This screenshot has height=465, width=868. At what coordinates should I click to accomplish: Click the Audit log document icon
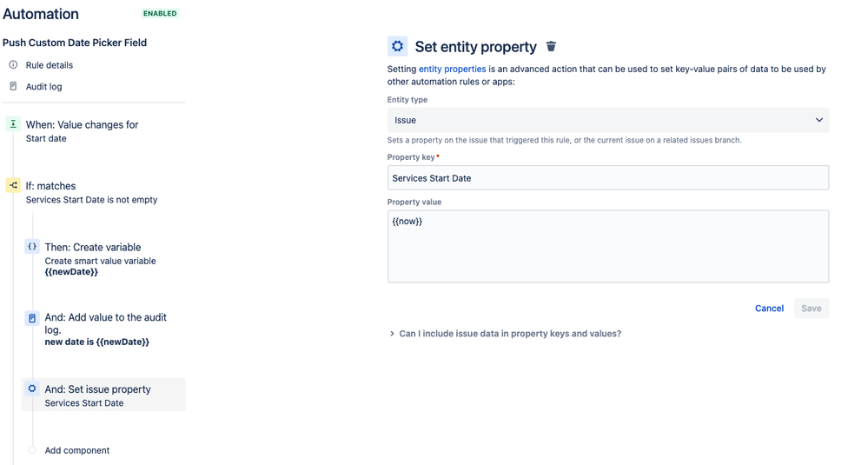(13, 86)
